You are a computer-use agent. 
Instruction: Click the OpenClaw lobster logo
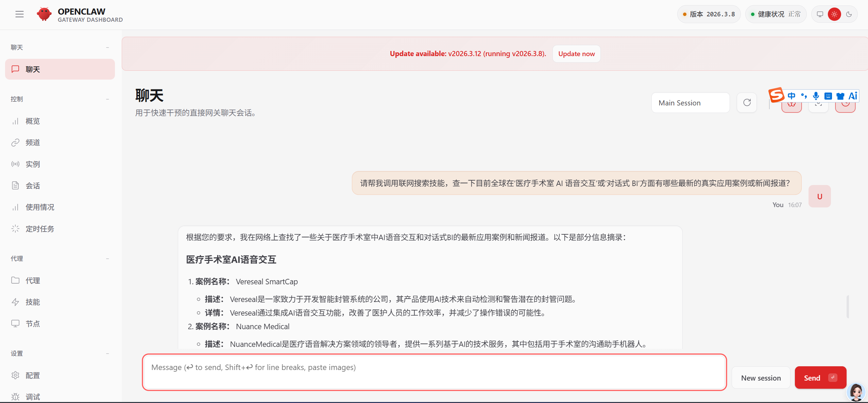pos(44,14)
